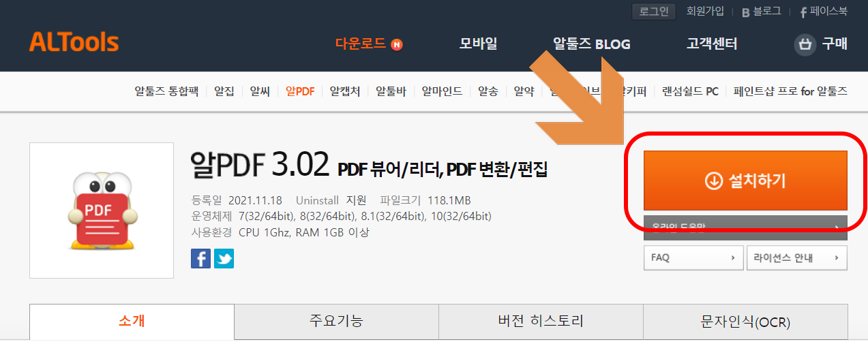Image resolution: width=868 pixels, height=359 pixels.
Task: Open the 모바일 menu
Action: point(479,44)
